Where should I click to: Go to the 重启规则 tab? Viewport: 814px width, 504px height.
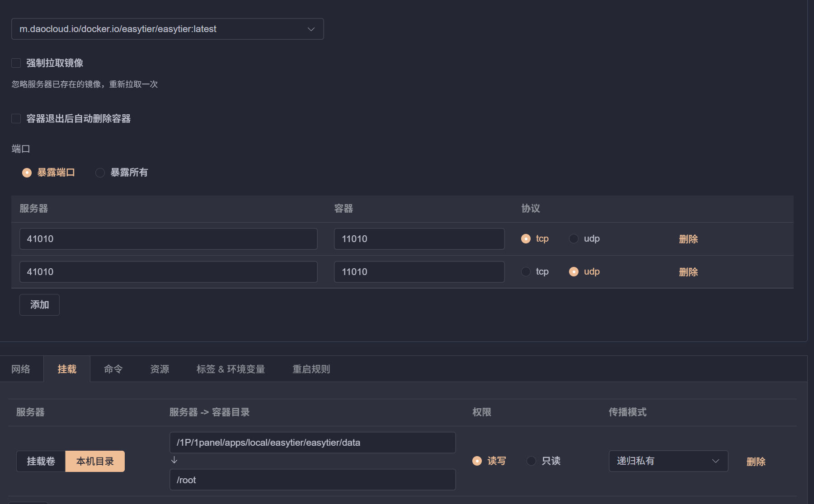pyautogui.click(x=311, y=369)
